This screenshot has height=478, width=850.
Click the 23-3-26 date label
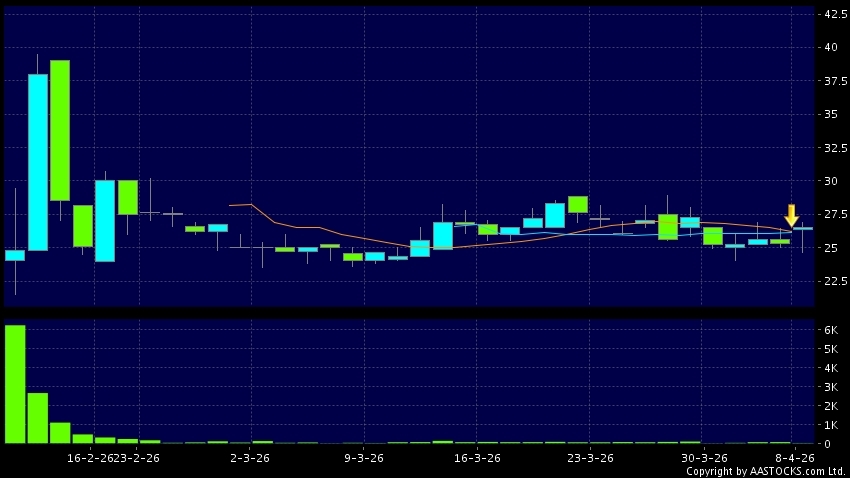pyautogui.click(x=590, y=457)
